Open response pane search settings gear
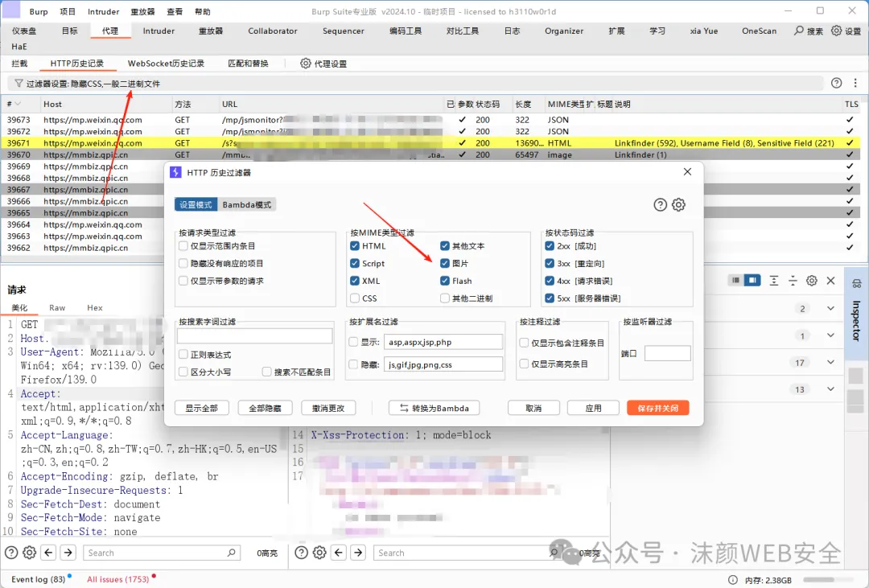 (319, 553)
